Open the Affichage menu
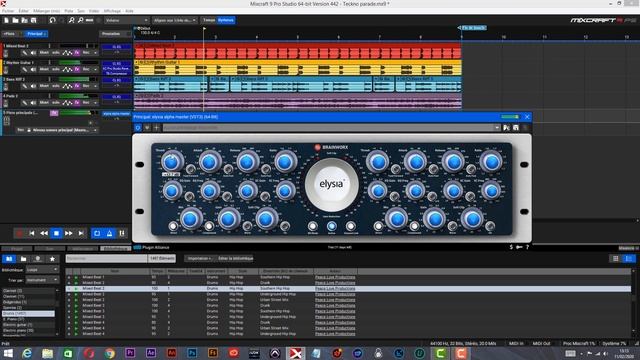Image resolution: width=640 pixels, height=360 pixels. tap(112, 11)
